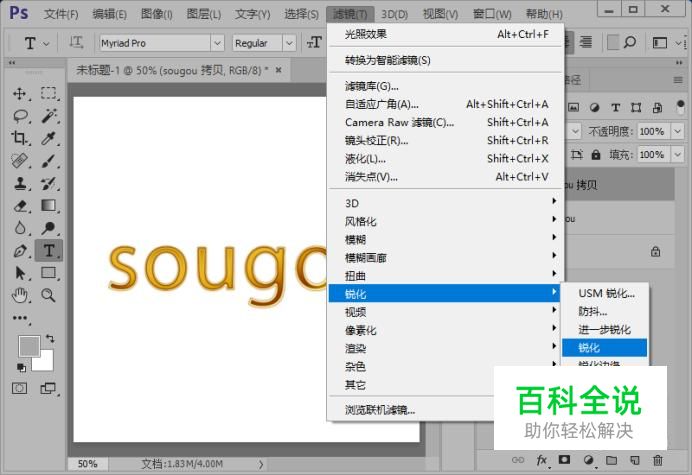Select the Healing Brush tool

click(19, 161)
